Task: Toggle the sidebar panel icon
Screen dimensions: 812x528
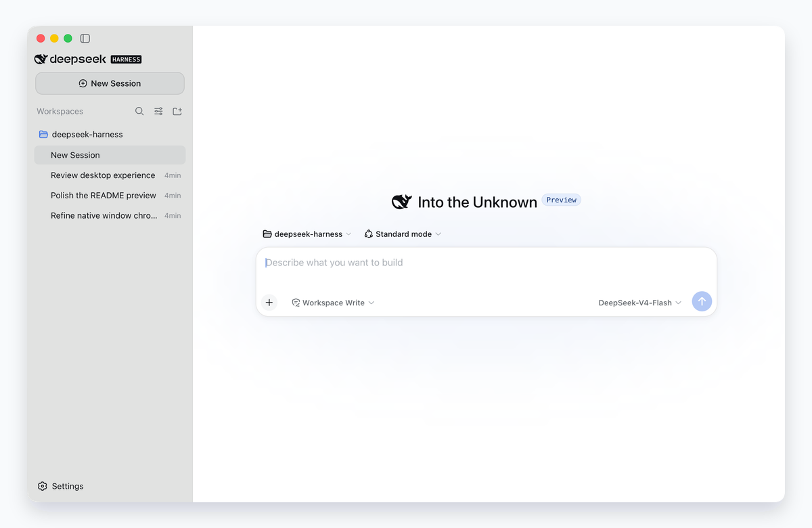Action: coord(85,39)
